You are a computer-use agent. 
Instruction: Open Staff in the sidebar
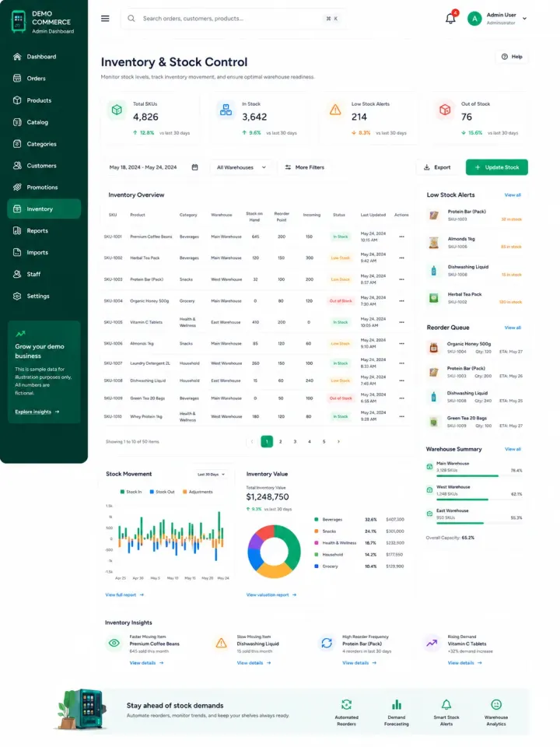coord(44,274)
